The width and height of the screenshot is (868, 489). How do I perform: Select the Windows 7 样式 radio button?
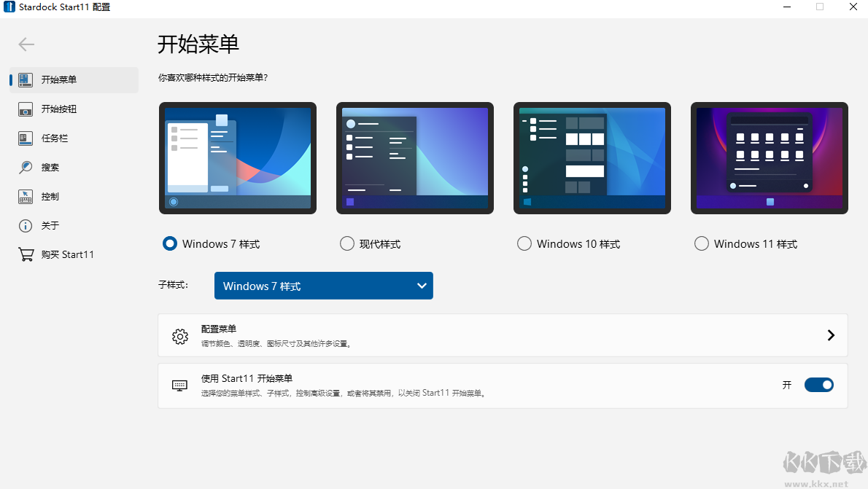[x=169, y=243]
